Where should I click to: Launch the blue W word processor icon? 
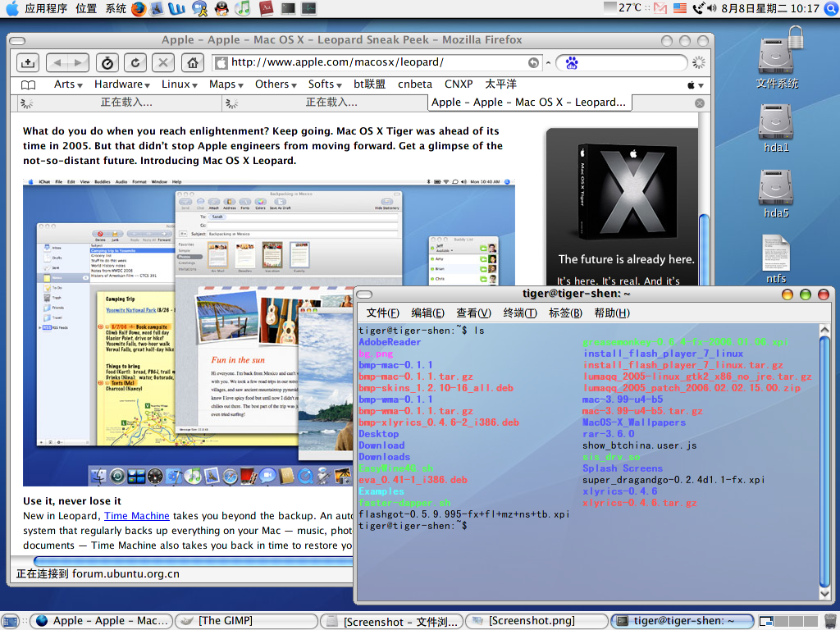point(177,8)
